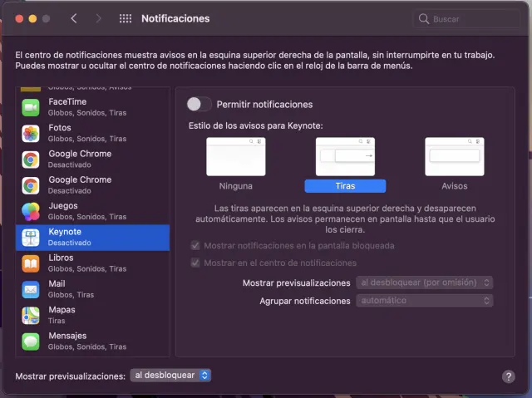
Task: Select the Avisos alert style thumbnail
Action: click(x=455, y=156)
